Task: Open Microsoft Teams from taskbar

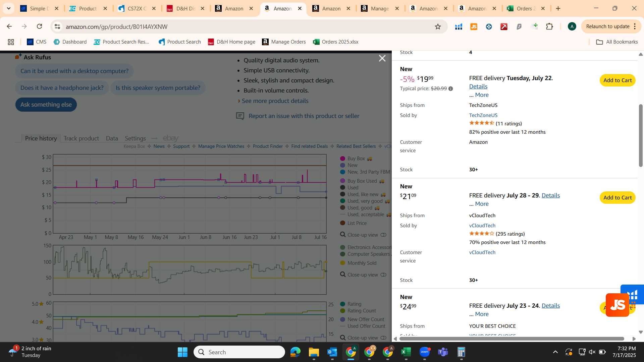Action: click(x=443, y=352)
